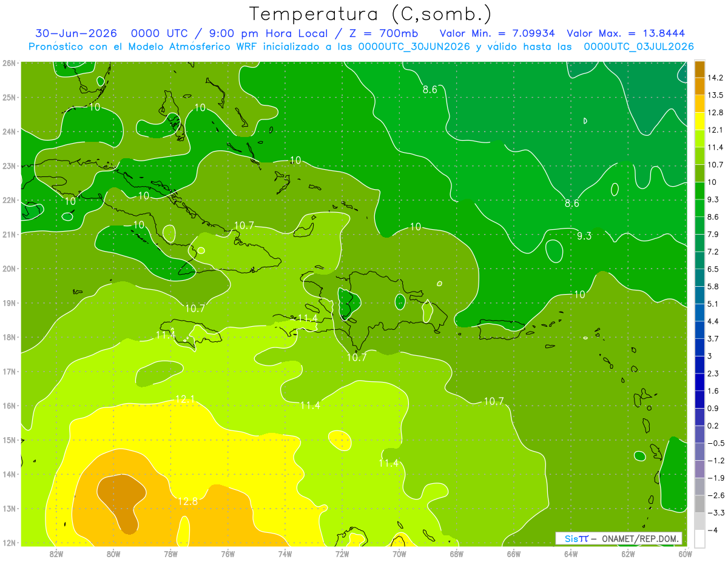Screen dimensions: 728x562
Task: Click the '-1.9' color scale label
Action: [x=716, y=478]
